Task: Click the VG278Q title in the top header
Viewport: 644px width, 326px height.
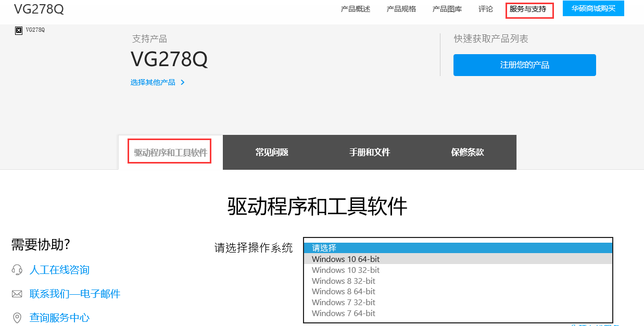Action: pos(39,9)
